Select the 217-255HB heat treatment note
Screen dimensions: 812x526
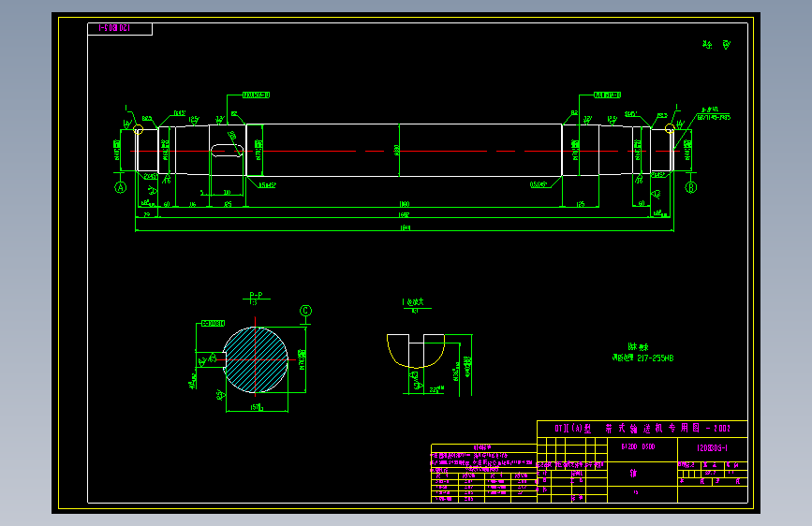pos(642,358)
